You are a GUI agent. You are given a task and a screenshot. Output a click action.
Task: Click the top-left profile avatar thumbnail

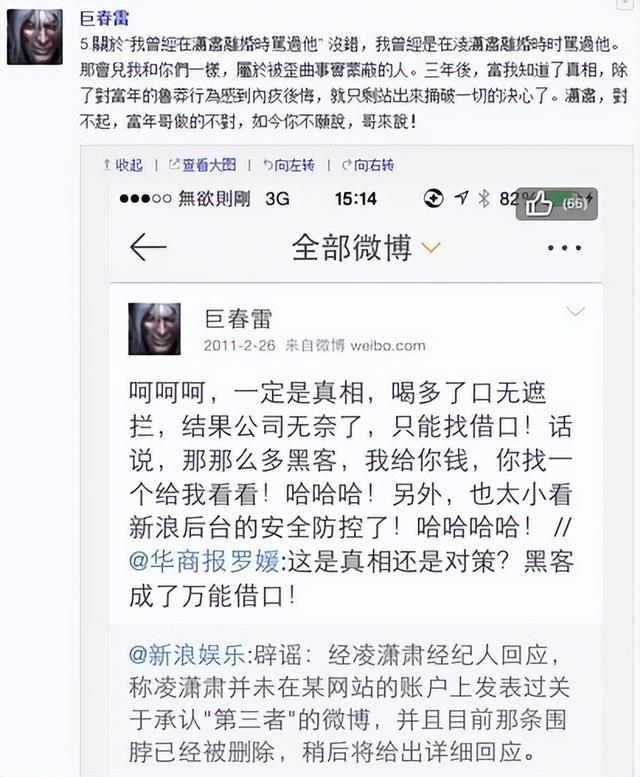35,37
